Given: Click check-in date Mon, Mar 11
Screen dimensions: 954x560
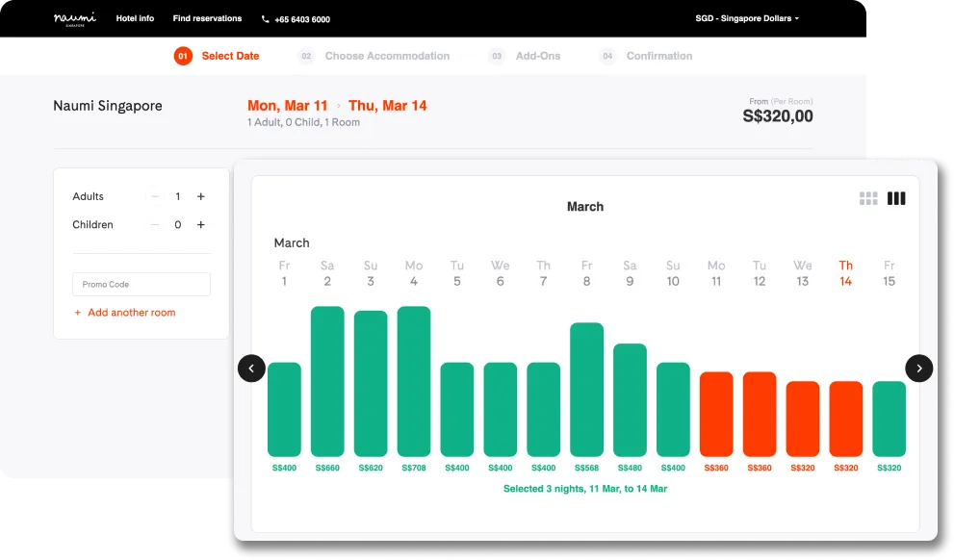Looking at the screenshot, I should click(x=287, y=106).
